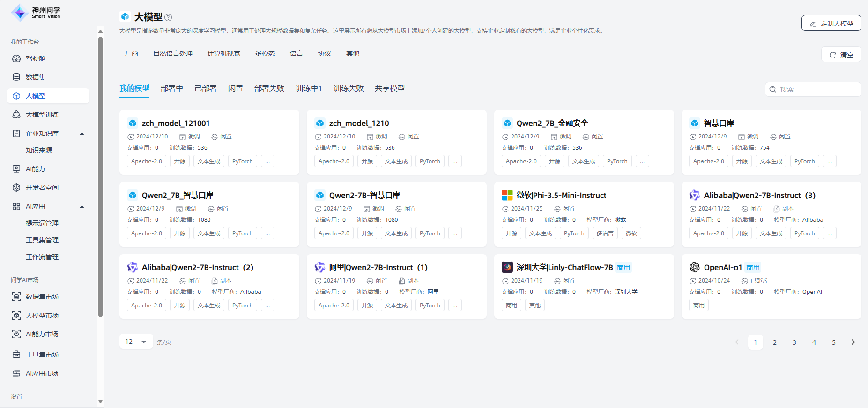This screenshot has height=408, width=868.
Task: Collapse the 企业知识库 sidebar section
Action: point(82,134)
